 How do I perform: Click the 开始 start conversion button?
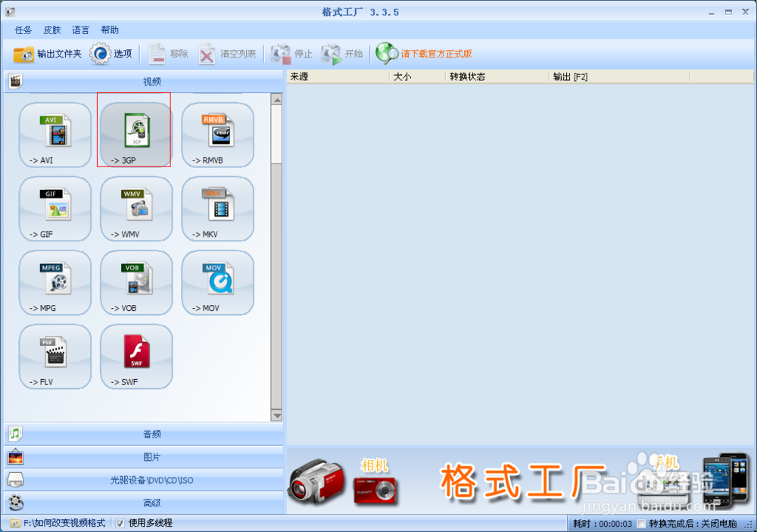click(342, 54)
